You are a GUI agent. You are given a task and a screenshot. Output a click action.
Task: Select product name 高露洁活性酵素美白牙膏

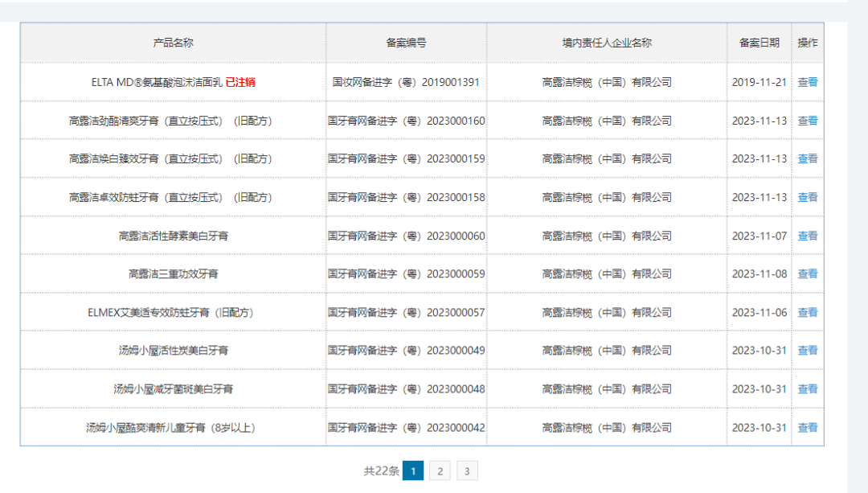[174, 236]
